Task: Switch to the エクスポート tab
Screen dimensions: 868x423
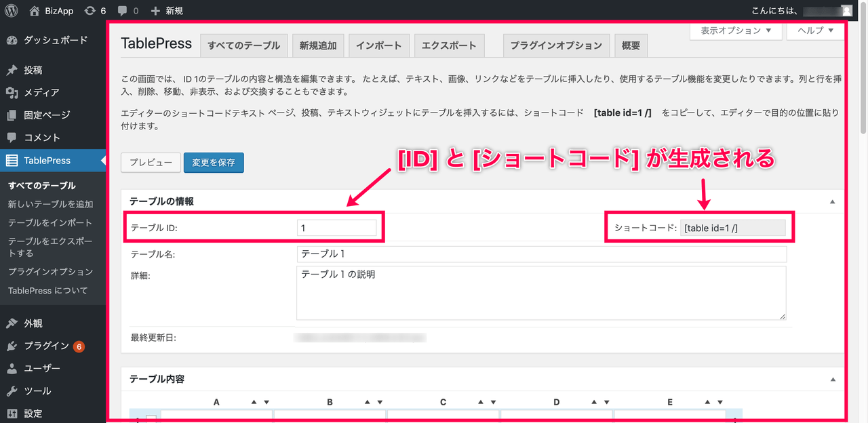Action: pyautogui.click(x=449, y=45)
